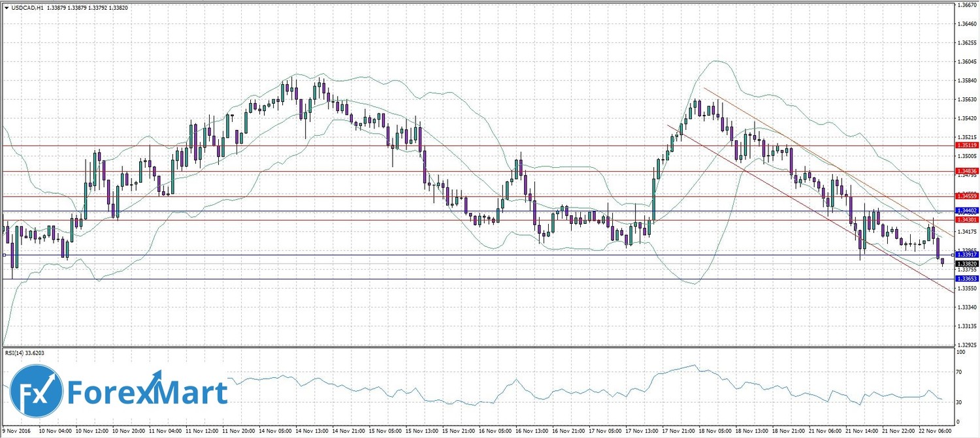980x438 pixels.
Task: Click the black 1.33820 current price tag
Action: pos(967,264)
